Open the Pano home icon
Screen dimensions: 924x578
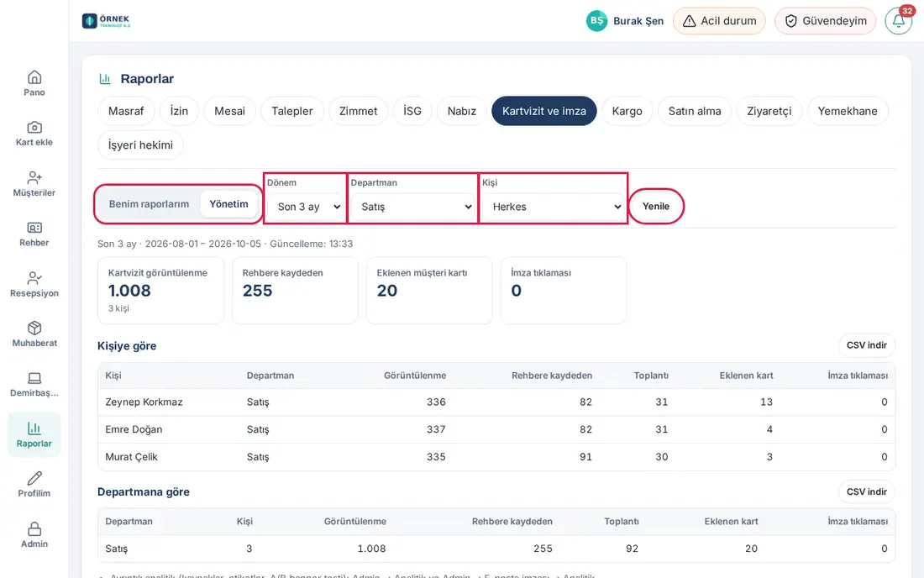click(x=34, y=77)
